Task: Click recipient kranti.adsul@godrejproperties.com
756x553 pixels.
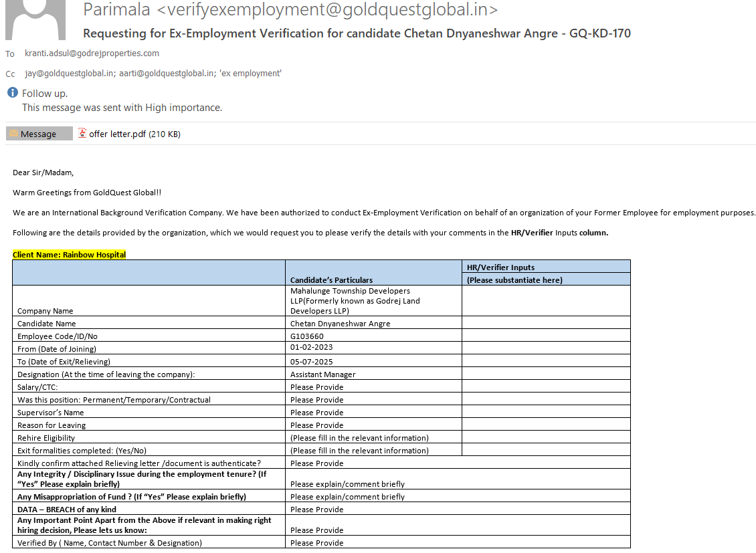Action: (x=92, y=53)
